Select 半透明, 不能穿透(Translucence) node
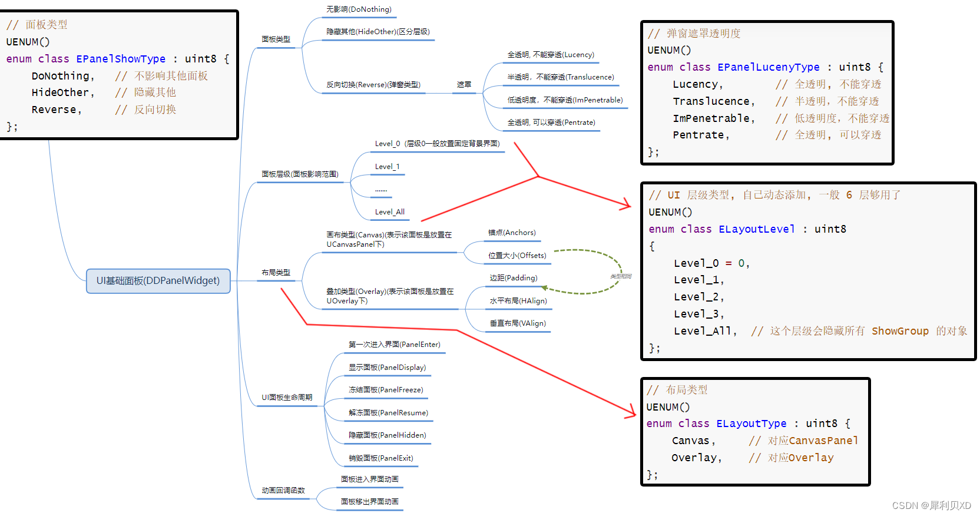This screenshot has width=980, height=516. pyautogui.click(x=561, y=77)
